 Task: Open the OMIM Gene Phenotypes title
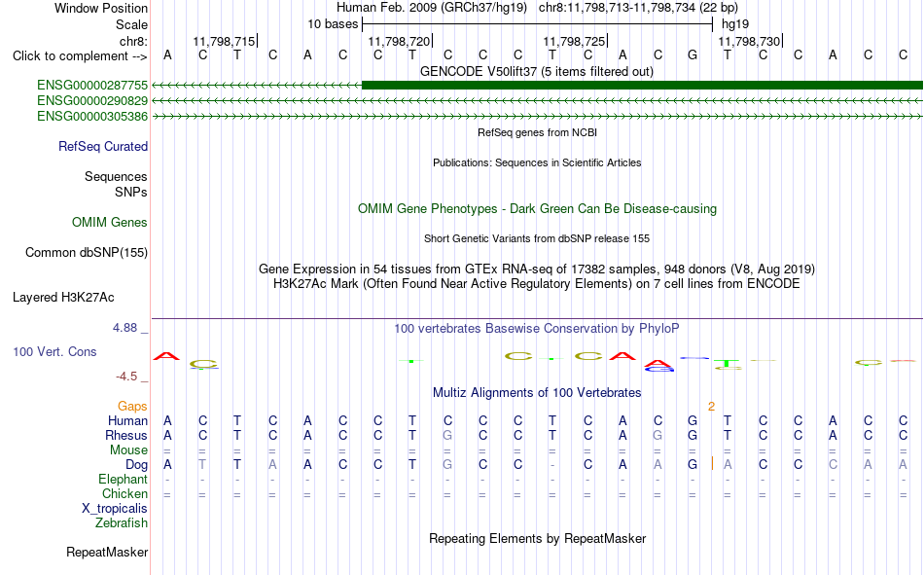[537, 209]
